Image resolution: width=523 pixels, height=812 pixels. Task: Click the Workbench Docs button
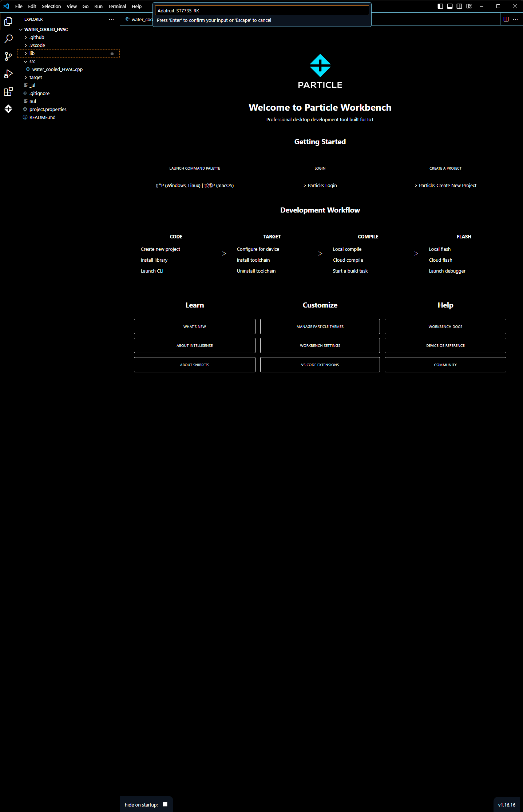[445, 326]
